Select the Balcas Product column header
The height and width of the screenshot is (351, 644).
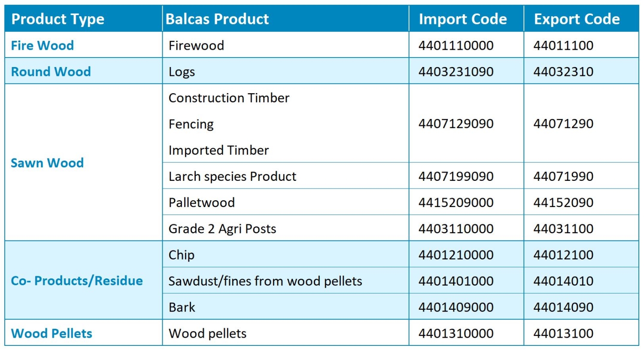pyautogui.click(x=217, y=19)
